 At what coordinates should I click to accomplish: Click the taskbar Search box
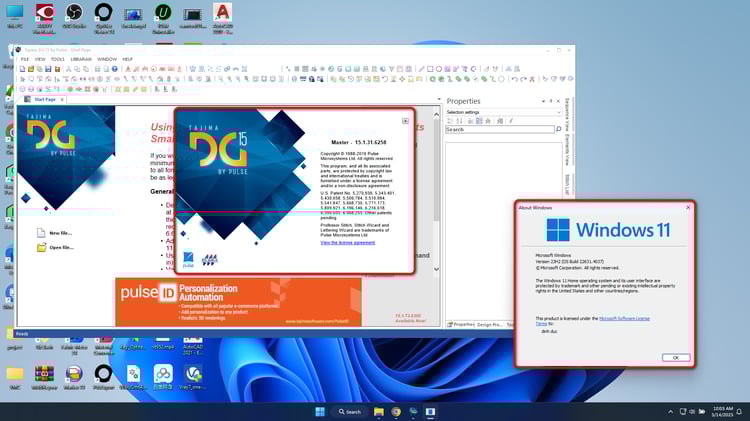[x=350, y=411]
